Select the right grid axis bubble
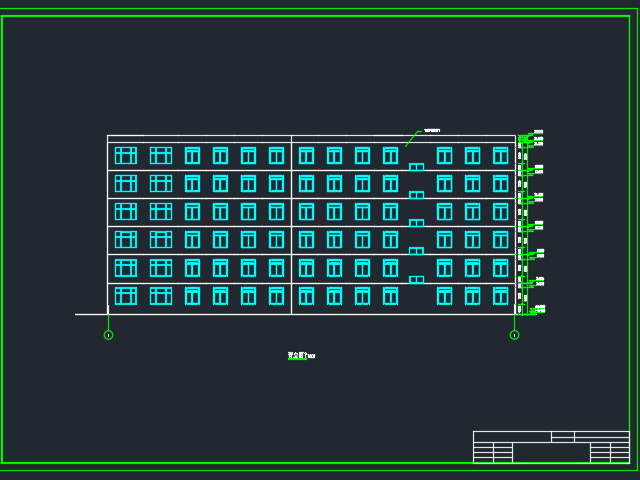Image resolution: width=640 pixels, height=480 pixels. pyautogui.click(x=514, y=335)
